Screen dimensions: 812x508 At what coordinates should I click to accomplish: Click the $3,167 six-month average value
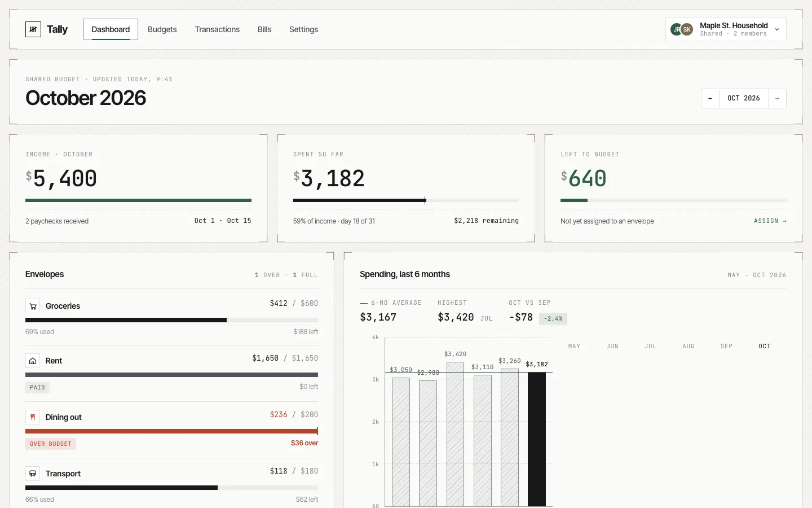click(378, 317)
